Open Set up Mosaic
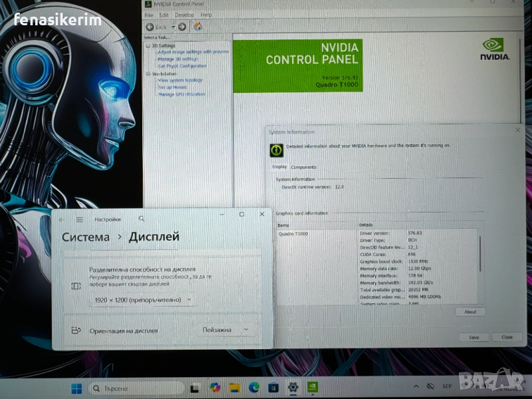 (x=173, y=87)
